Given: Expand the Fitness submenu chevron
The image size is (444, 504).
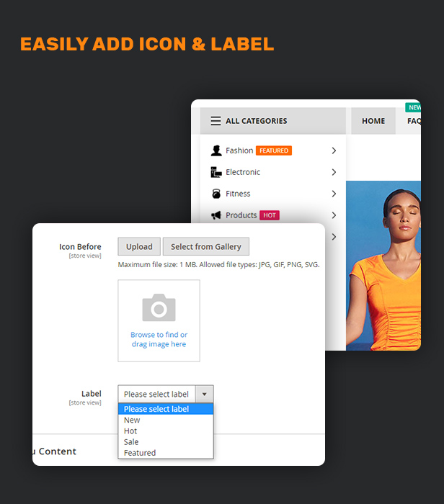Looking at the screenshot, I should (334, 194).
